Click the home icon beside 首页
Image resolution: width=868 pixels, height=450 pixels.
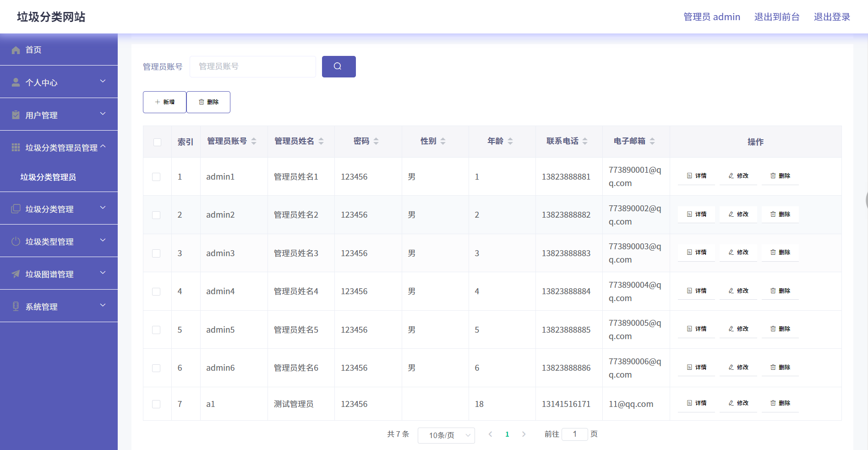16,50
